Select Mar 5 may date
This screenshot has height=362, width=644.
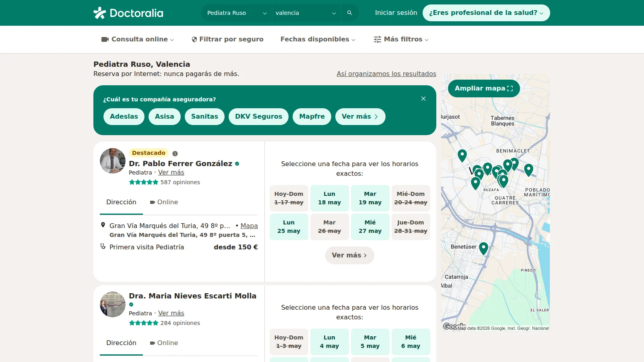point(370,342)
